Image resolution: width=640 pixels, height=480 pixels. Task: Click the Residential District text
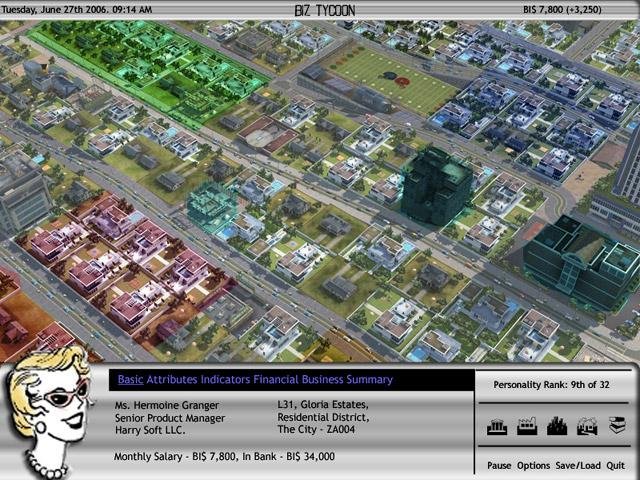pos(323,417)
